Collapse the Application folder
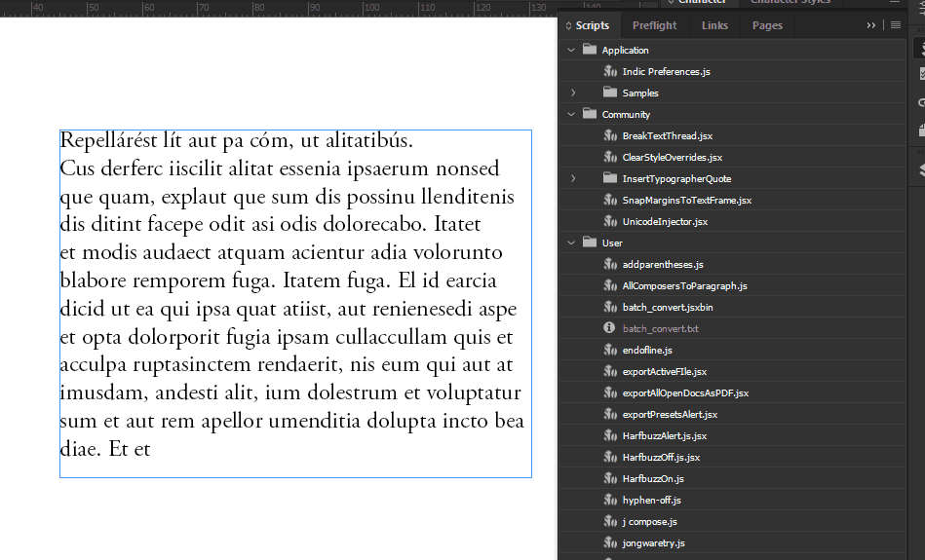Viewport: 925px width, 560px height. (x=571, y=50)
